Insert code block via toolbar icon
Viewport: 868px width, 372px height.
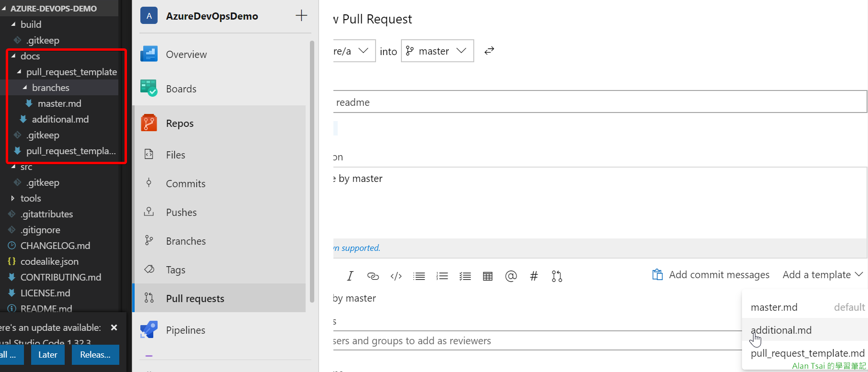click(396, 276)
